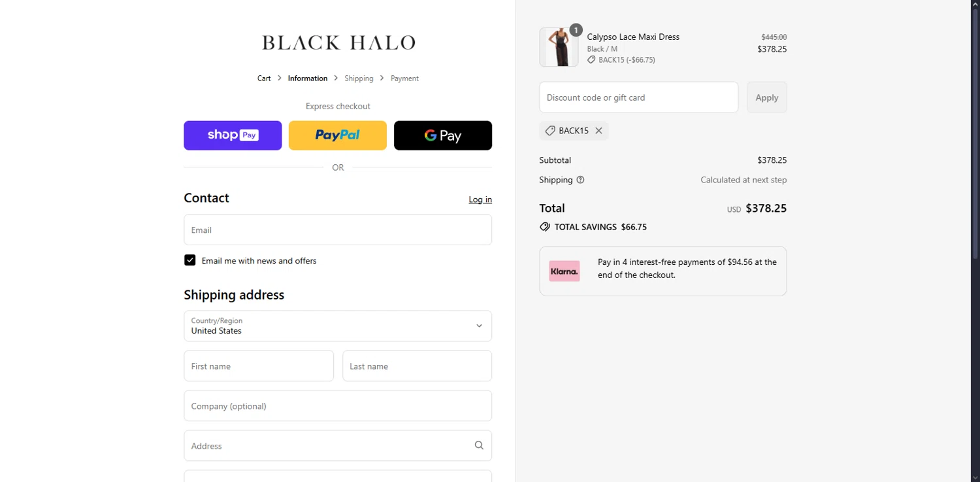The width and height of the screenshot is (980, 482).
Task: Click the Klarna logo
Action: (564, 271)
